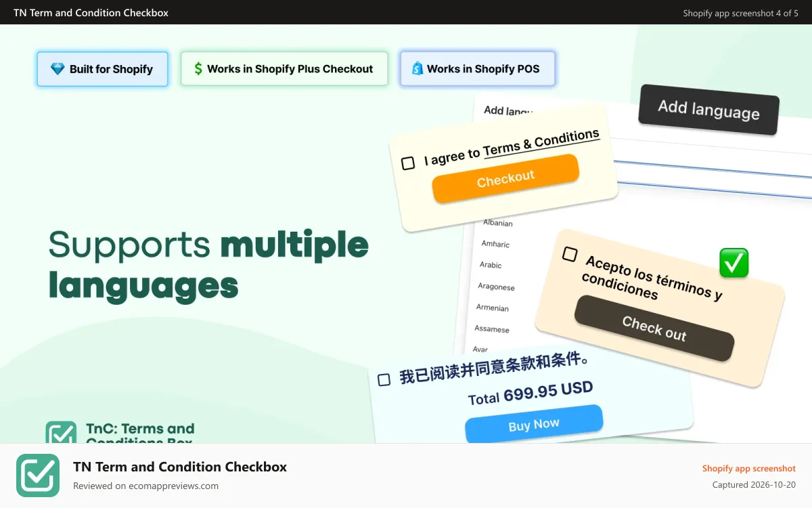The image size is (812, 508).
Task: Tick the 'Acepto los términos y condiciones' checkbox
Action: coord(570,255)
